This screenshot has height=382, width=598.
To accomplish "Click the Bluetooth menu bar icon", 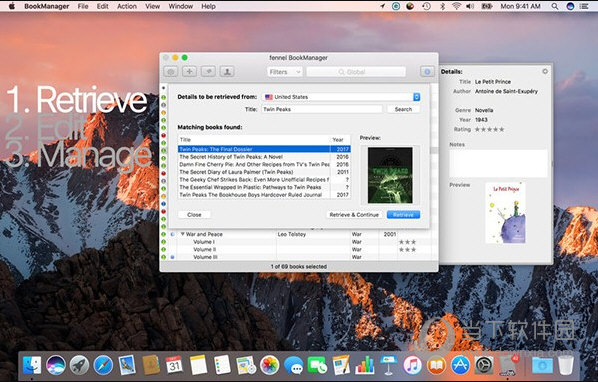I will [x=442, y=6].
